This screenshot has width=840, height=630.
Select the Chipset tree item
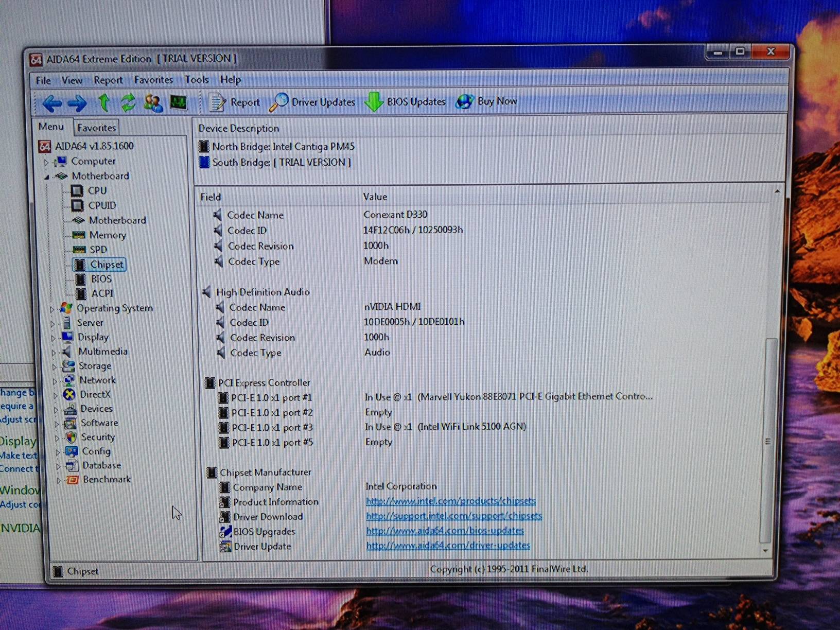click(x=107, y=265)
